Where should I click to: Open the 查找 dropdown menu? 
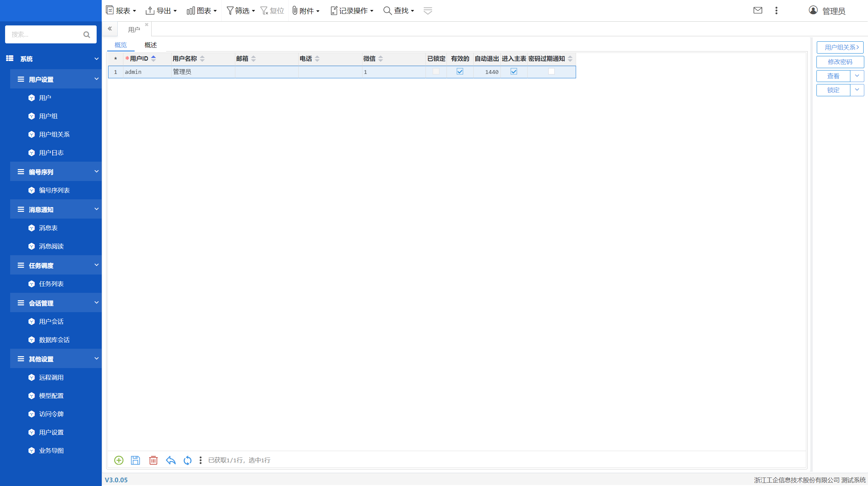[399, 11]
